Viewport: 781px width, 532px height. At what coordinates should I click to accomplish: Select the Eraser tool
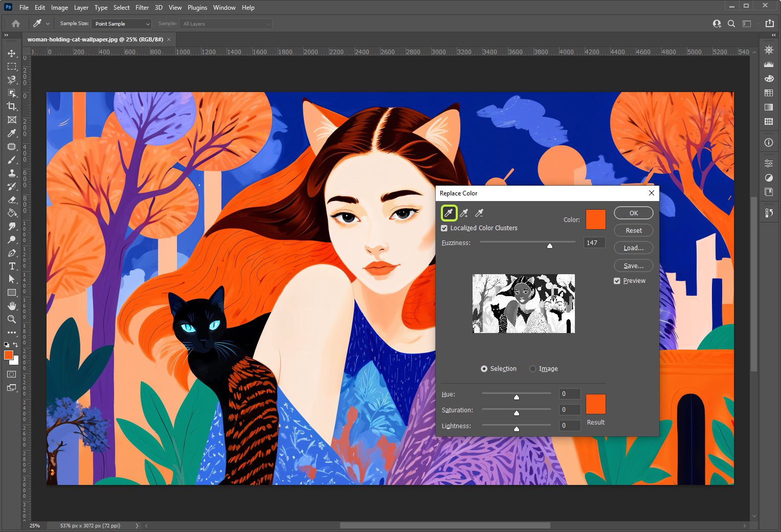(12, 200)
